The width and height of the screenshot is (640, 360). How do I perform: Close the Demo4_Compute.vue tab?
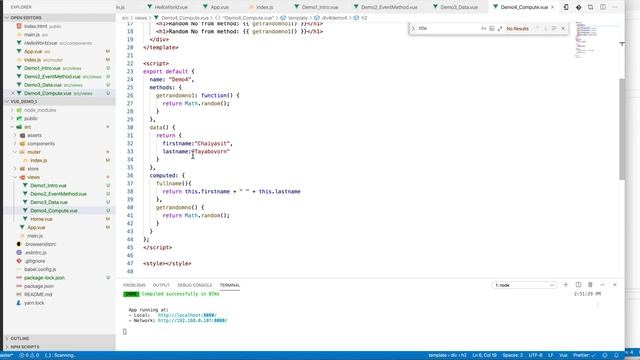tap(553, 7)
